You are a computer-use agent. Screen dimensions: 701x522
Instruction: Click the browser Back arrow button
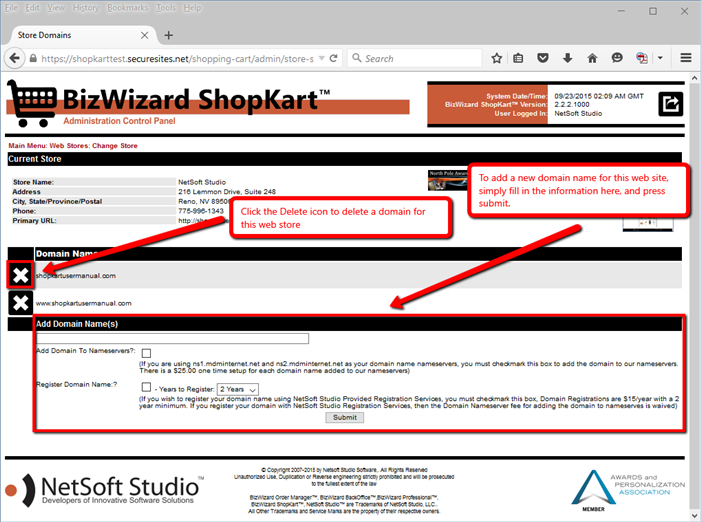click(14, 59)
